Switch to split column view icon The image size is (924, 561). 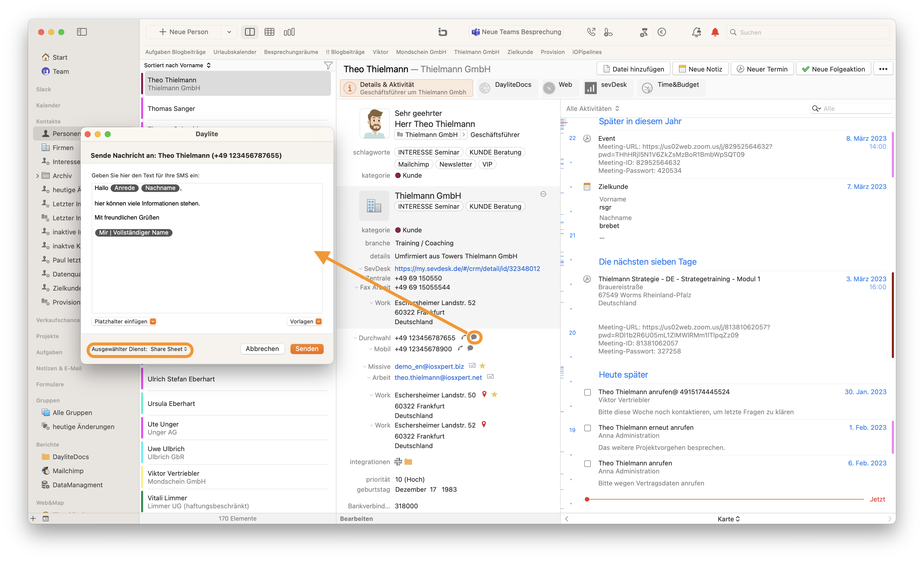tap(250, 32)
